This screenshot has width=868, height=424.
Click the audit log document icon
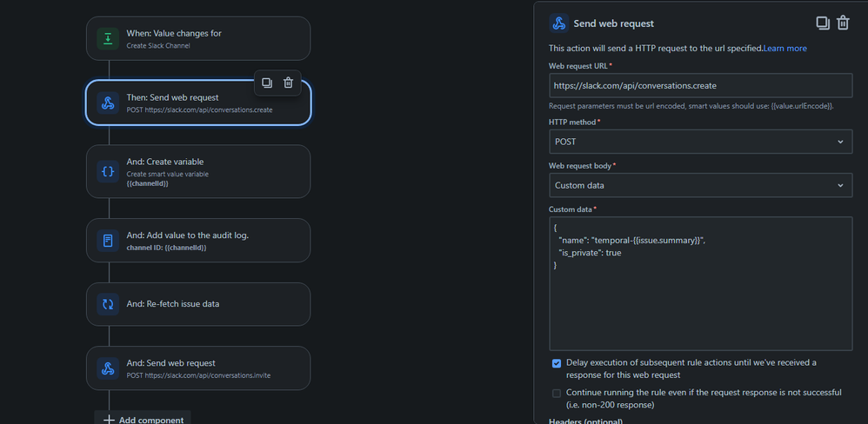coord(108,241)
